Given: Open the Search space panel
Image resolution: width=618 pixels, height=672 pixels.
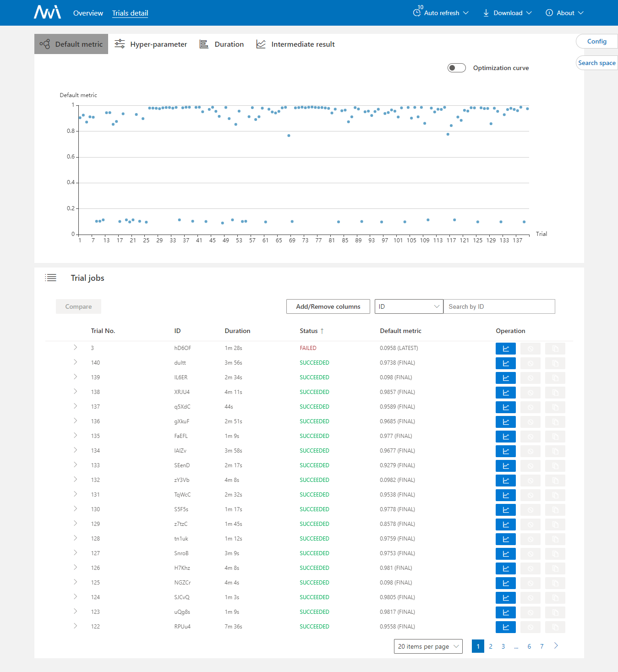Looking at the screenshot, I should (596, 62).
